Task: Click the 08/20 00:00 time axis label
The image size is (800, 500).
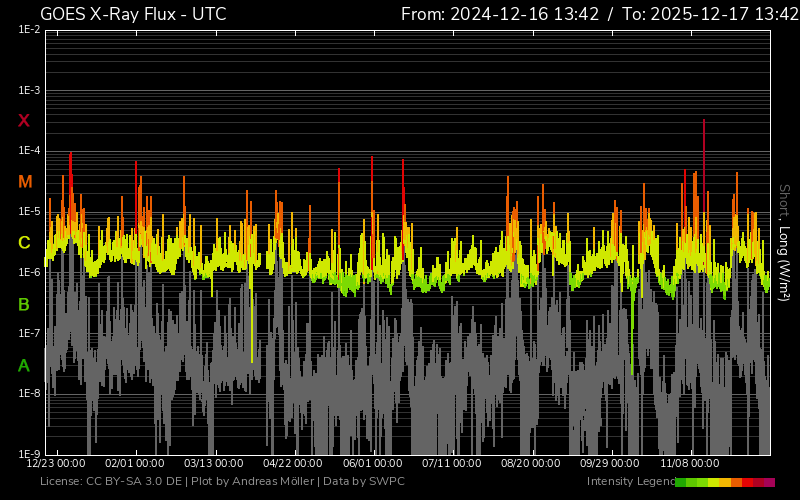Action: [531, 463]
